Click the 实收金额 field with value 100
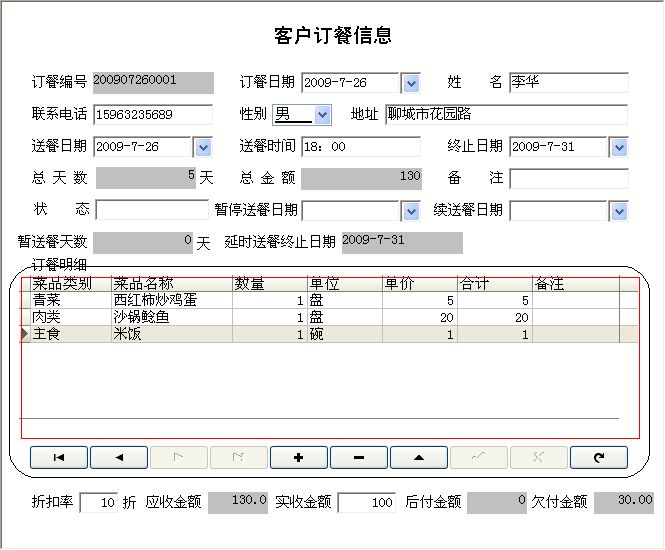The width and height of the screenshot is (665, 550). 367,503
